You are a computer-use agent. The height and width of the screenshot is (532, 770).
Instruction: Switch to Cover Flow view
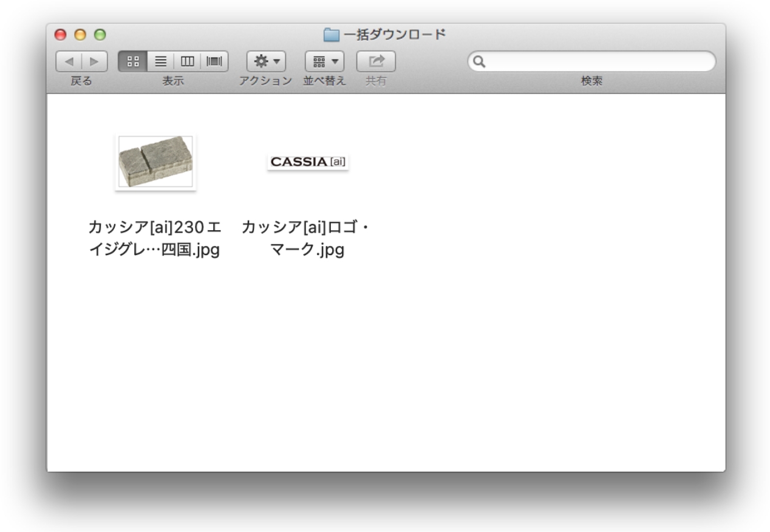[x=214, y=61]
